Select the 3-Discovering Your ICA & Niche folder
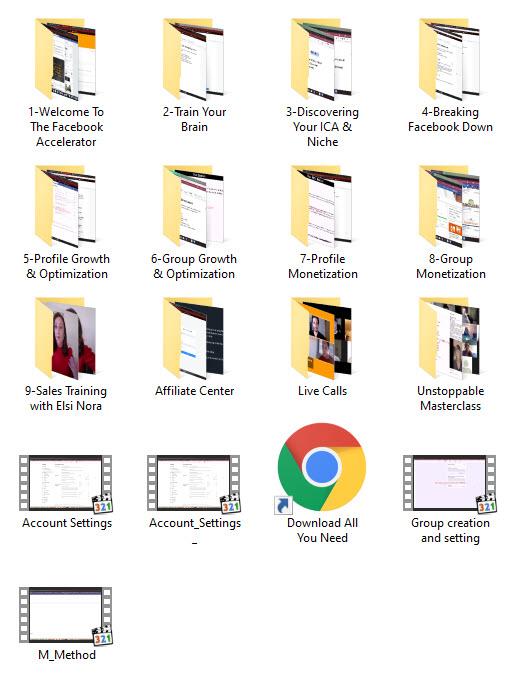Image resolution: width=526 pixels, height=683 pixels. [322, 59]
